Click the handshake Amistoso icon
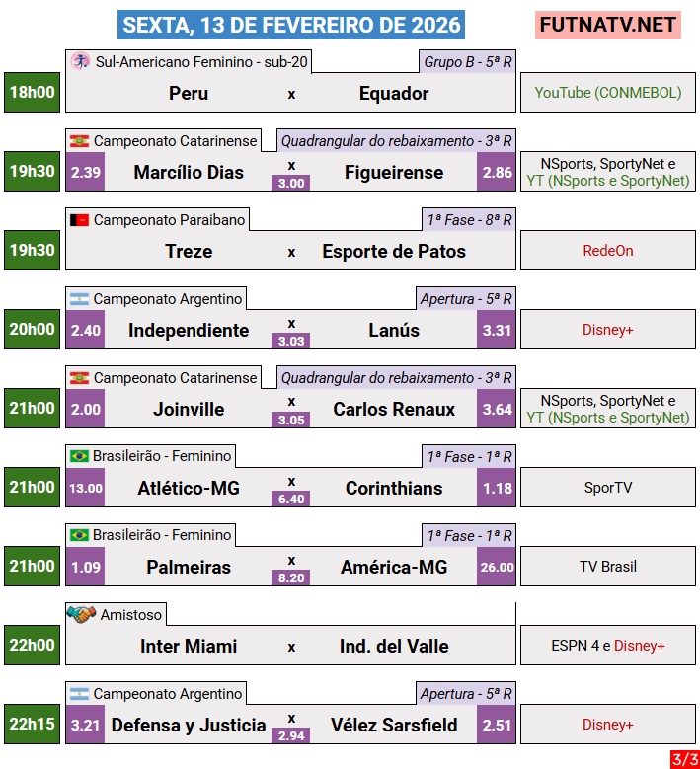This screenshot has width=700, height=769. click(80, 614)
